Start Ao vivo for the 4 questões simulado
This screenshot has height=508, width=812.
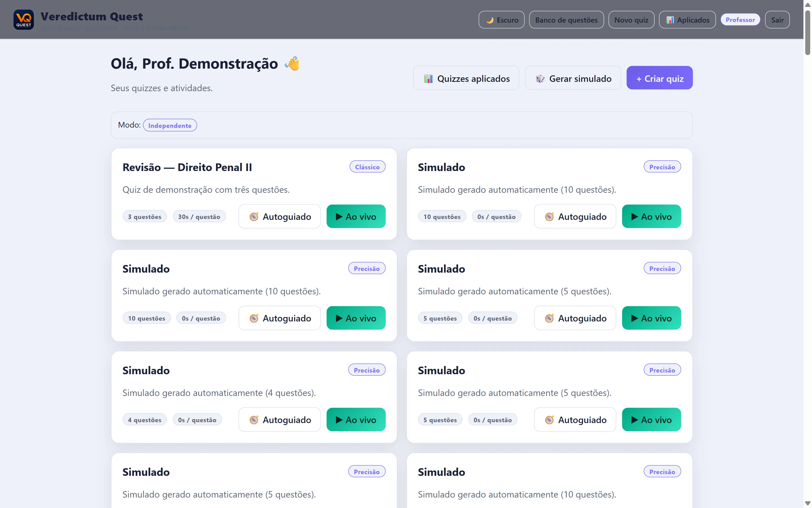click(356, 420)
